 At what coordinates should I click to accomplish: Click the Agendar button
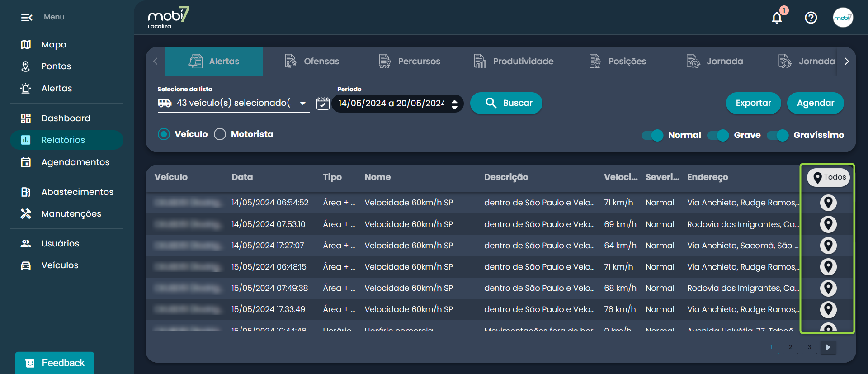[816, 103]
